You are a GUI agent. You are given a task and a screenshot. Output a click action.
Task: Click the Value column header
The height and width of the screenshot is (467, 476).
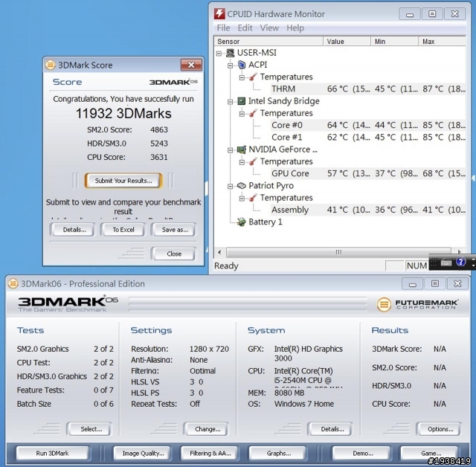click(x=347, y=41)
